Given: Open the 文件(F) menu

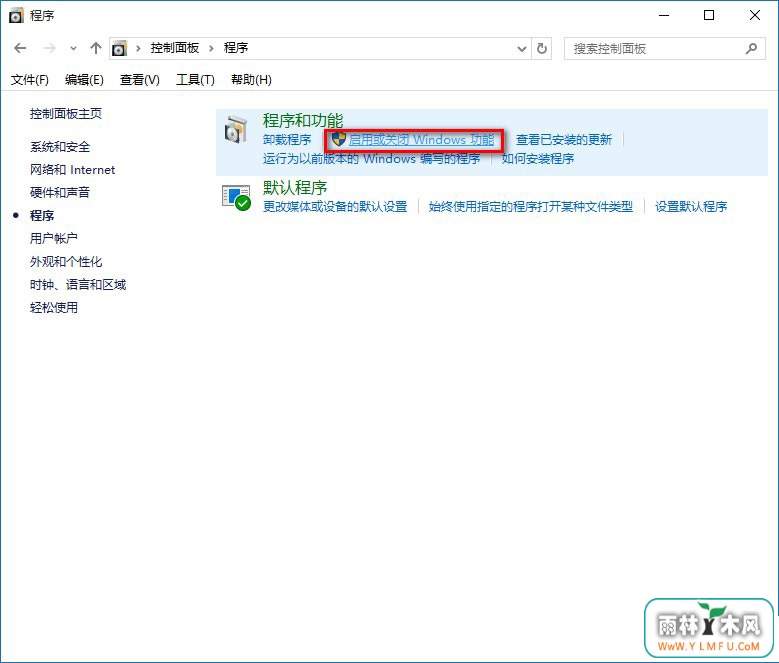Looking at the screenshot, I should (x=30, y=79).
